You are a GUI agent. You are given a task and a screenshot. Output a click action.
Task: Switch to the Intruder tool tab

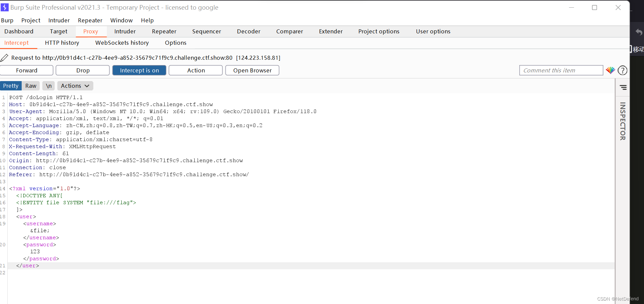tap(125, 31)
